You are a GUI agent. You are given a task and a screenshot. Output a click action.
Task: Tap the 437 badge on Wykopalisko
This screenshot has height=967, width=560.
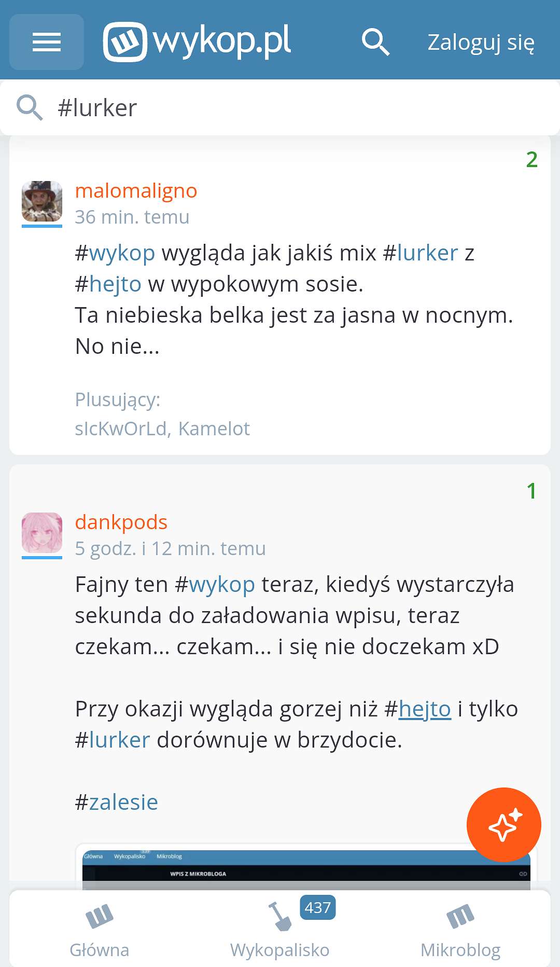tap(317, 907)
